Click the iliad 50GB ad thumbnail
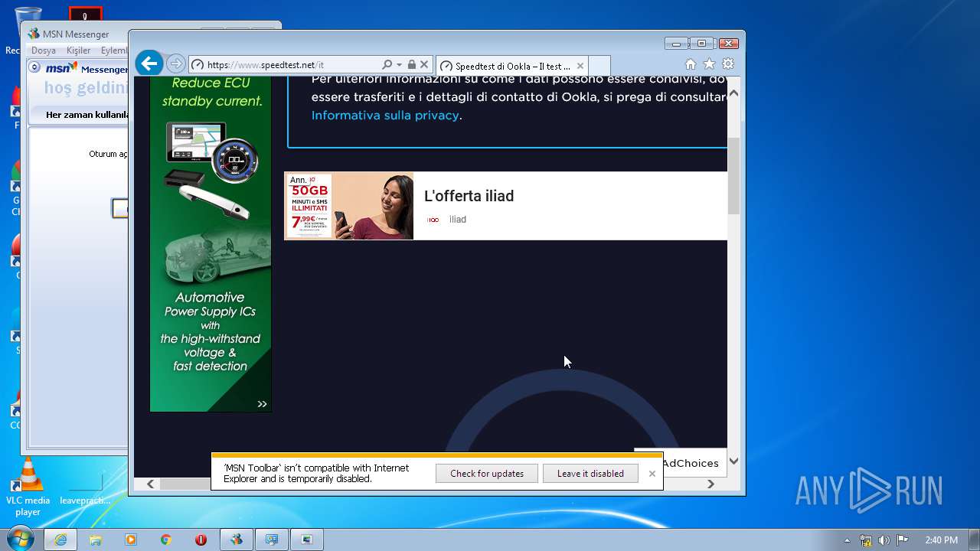The height and width of the screenshot is (551, 980). pyautogui.click(x=349, y=206)
